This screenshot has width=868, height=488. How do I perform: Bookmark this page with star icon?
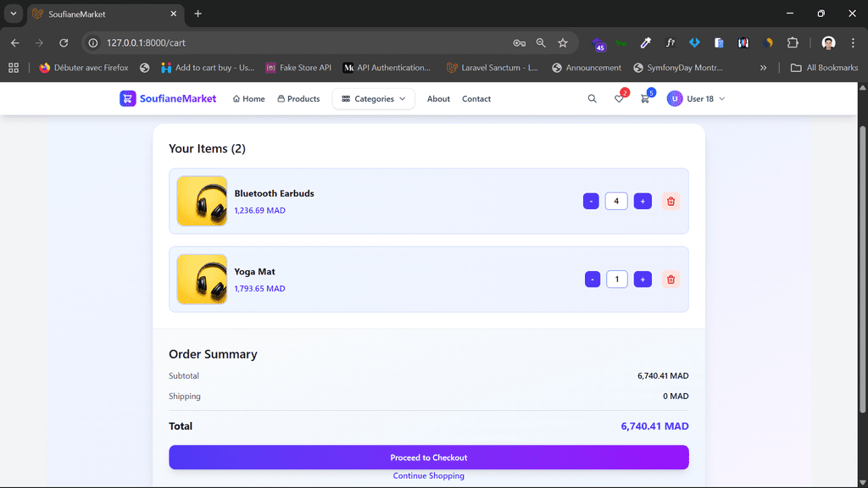563,42
